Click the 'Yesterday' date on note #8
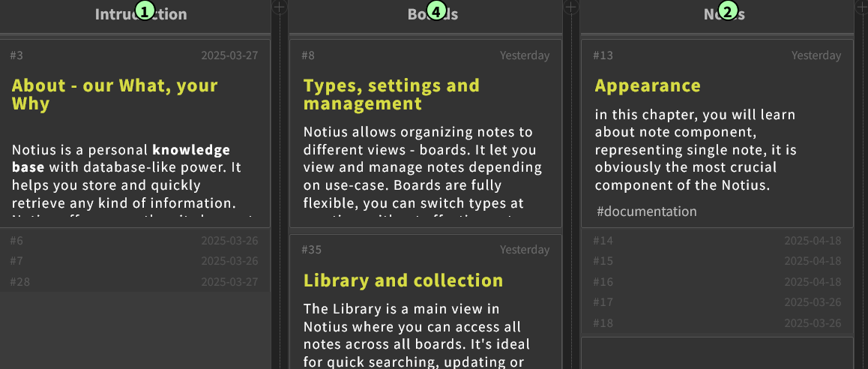 pyautogui.click(x=525, y=55)
